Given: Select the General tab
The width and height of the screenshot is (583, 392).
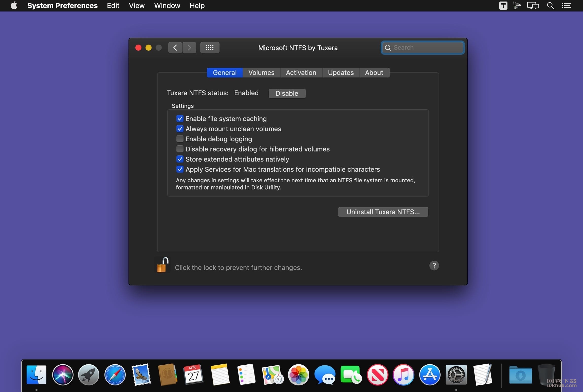Looking at the screenshot, I should pos(225,73).
